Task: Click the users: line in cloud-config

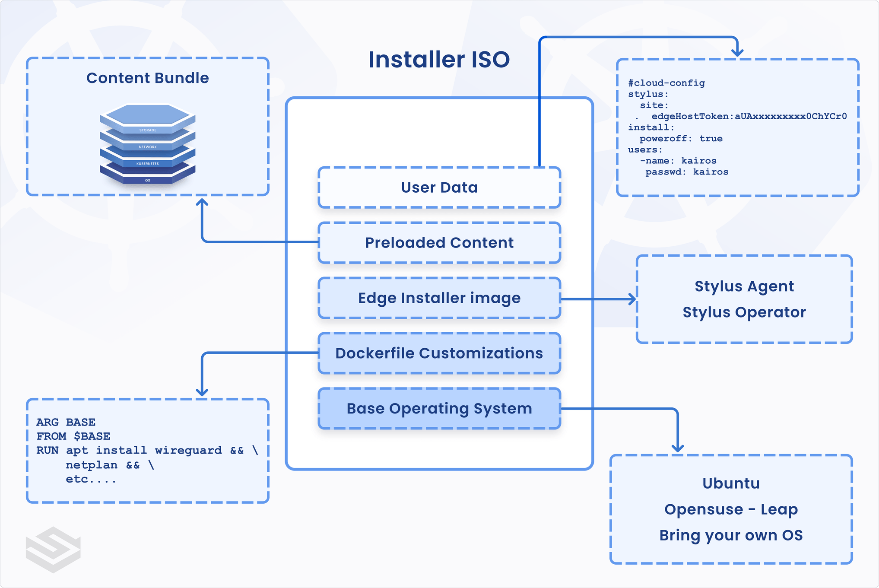Action: pyautogui.click(x=645, y=150)
